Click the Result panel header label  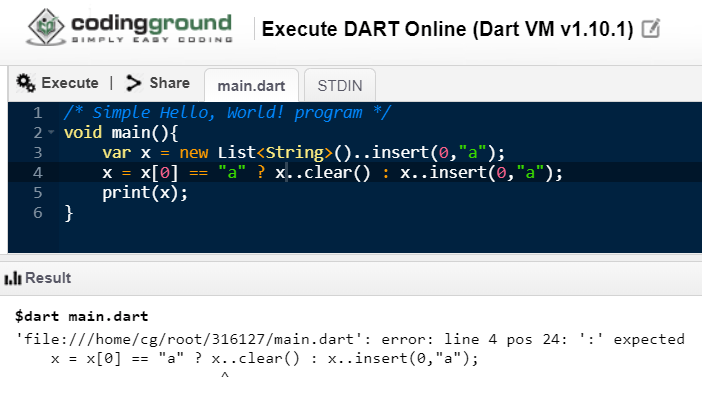point(48,278)
